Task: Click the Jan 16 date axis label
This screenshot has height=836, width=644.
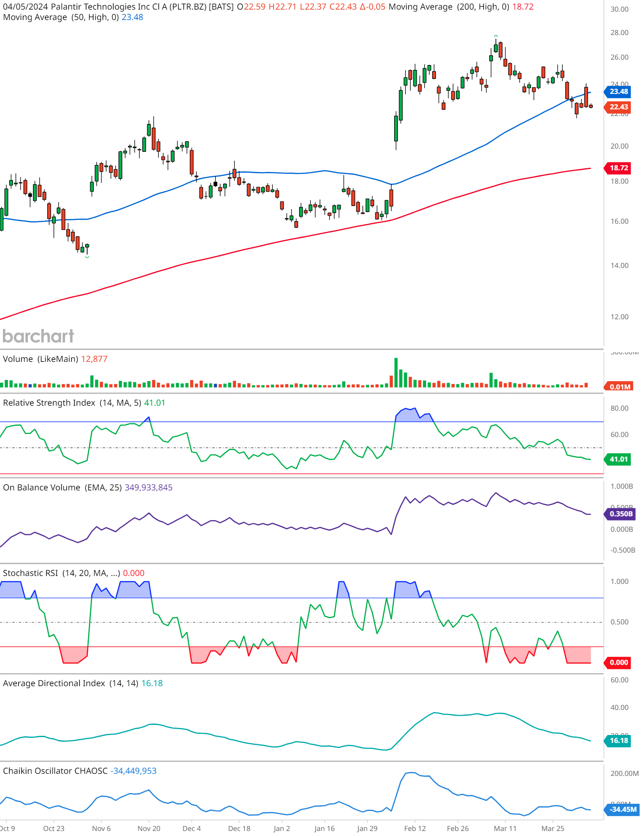Action: pos(325,829)
